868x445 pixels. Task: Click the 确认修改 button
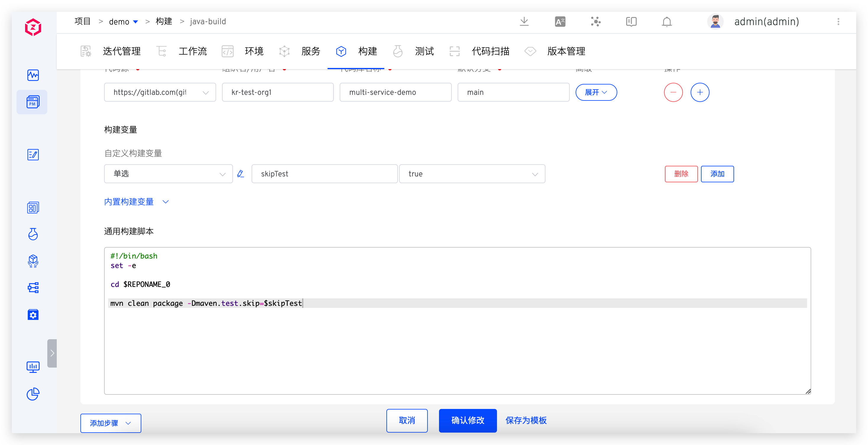pos(467,420)
